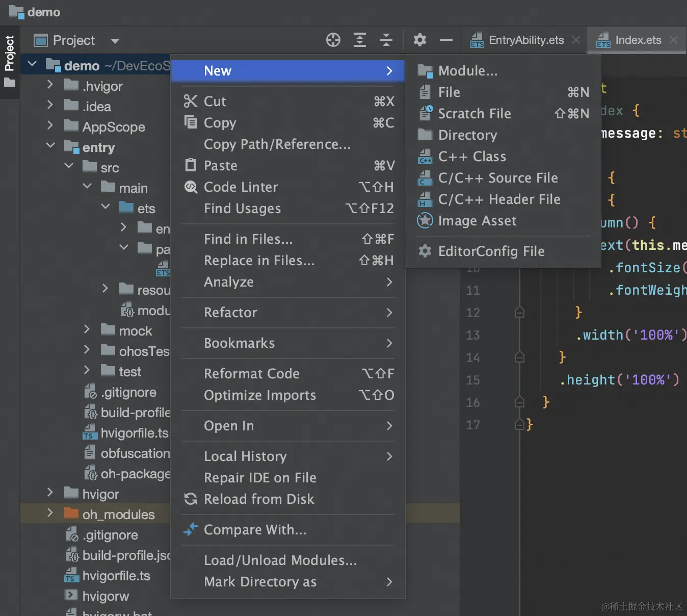The width and height of the screenshot is (687, 616).
Task: Expand the oh_modules folder
Action: tap(50, 513)
